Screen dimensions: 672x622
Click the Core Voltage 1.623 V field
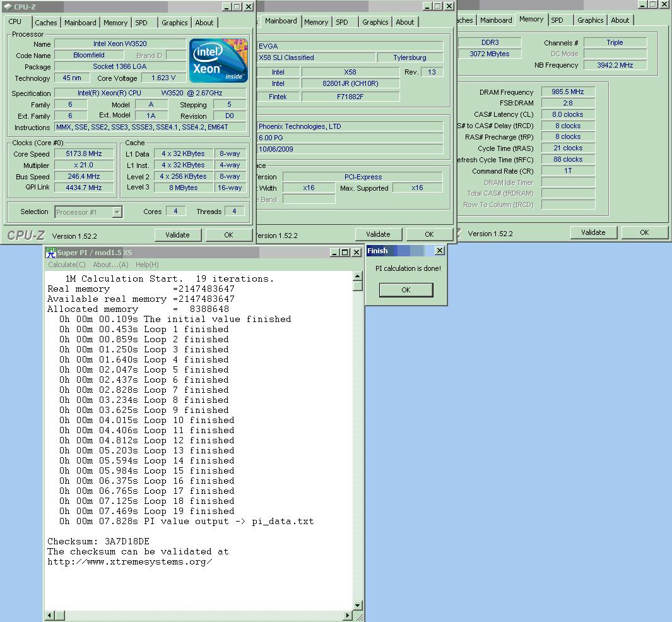(x=163, y=78)
